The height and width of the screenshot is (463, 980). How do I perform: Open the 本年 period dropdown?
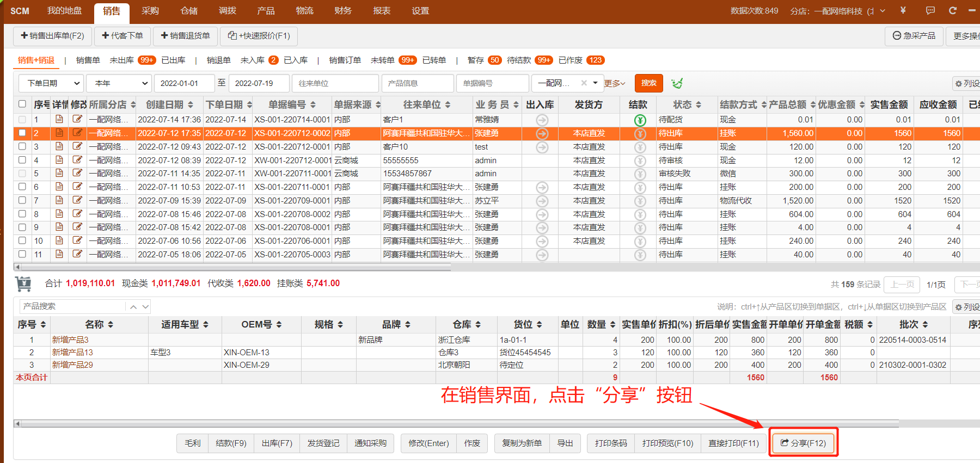tap(119, 83)
